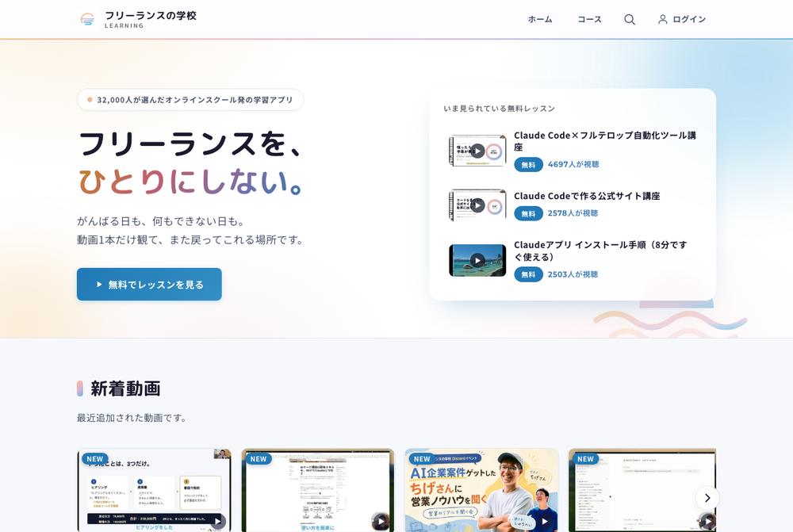
Task: Open the Claude Code×フルテロップ自動化ツール講座 title
Action: [x=605, y=141]
